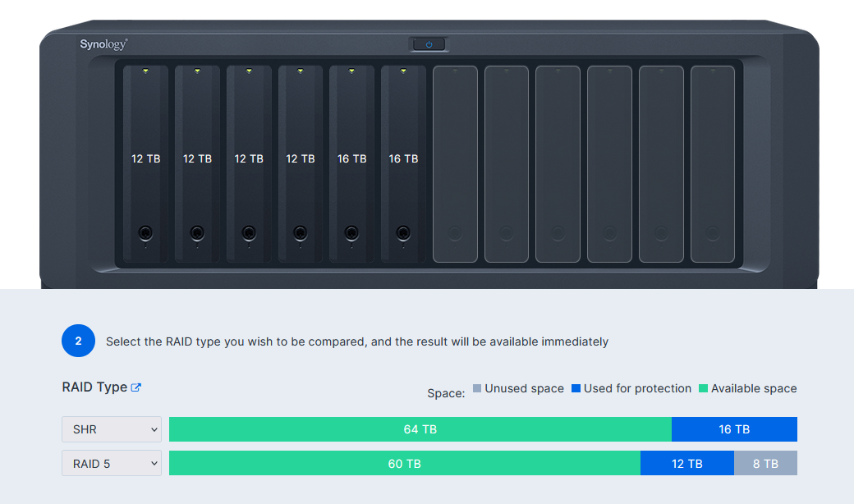Open the RAID 5 type dropdown
Viewport: 854px width, 504px height.
pos(111,462)
